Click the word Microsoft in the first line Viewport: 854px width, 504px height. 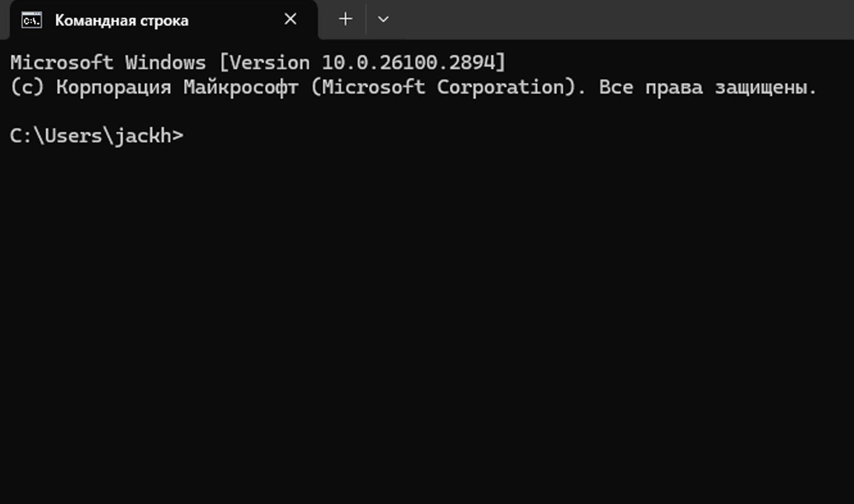[x=62, y=62]
